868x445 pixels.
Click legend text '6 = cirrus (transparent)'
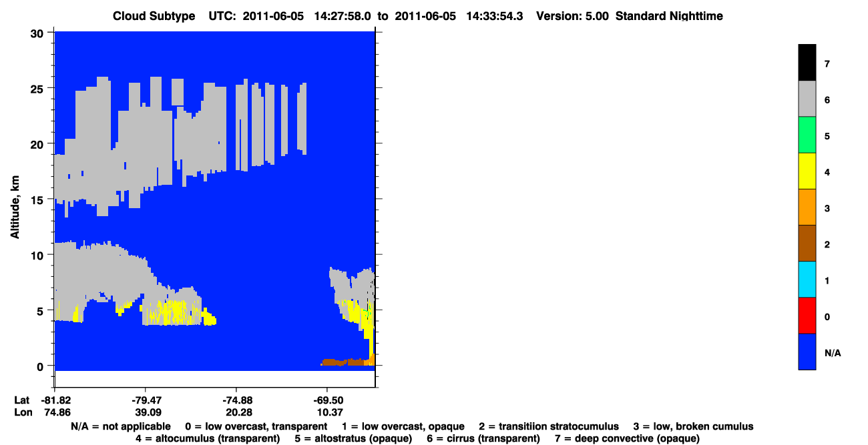pos(483,438)
